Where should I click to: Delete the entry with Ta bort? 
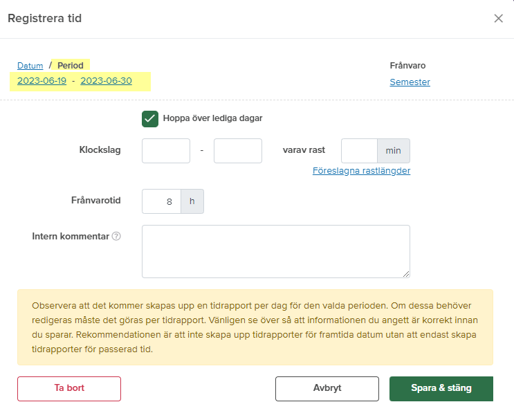tap(69, 388)
